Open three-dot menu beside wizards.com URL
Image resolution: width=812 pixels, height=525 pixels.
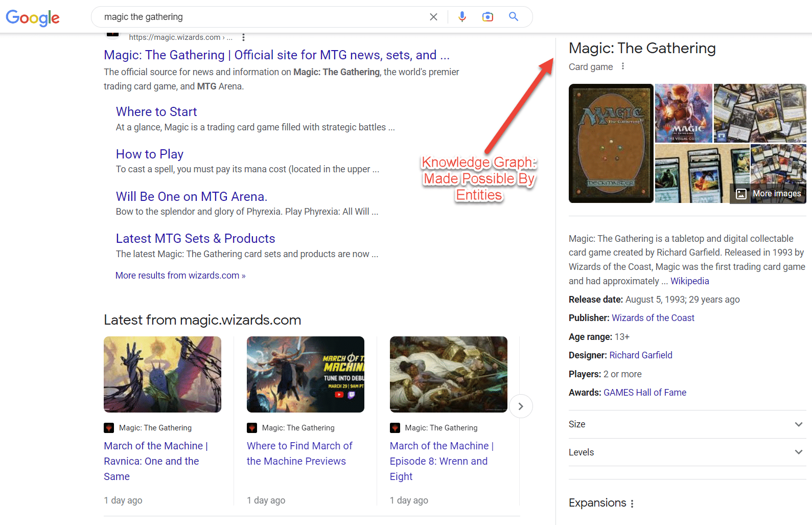(x=243, y=37)
